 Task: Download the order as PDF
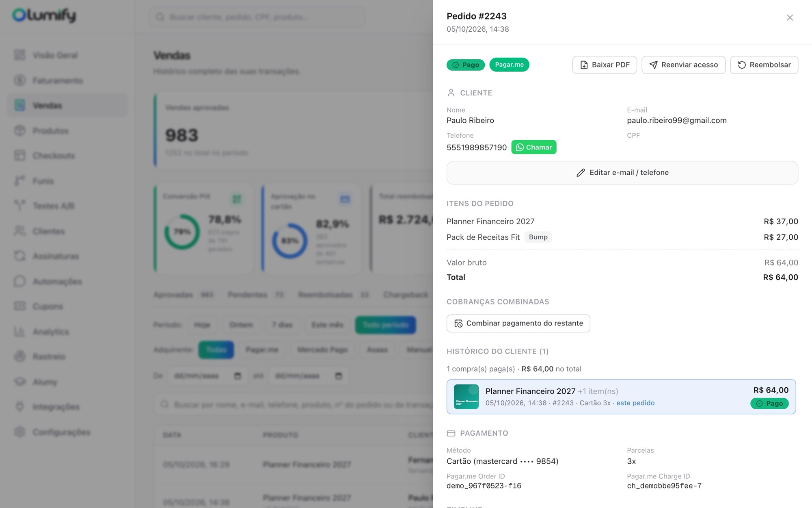pyautogui.click(x=605, y=65)
